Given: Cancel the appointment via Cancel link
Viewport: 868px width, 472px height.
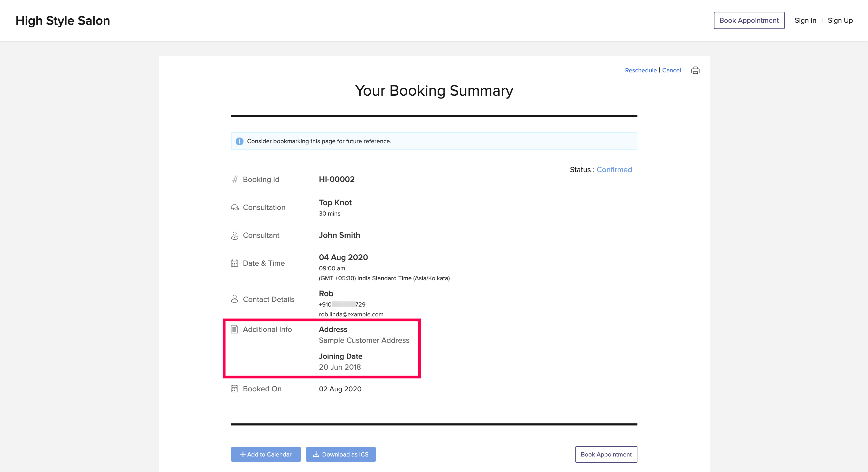Looking at the screenshot, I should coord(671,70).
